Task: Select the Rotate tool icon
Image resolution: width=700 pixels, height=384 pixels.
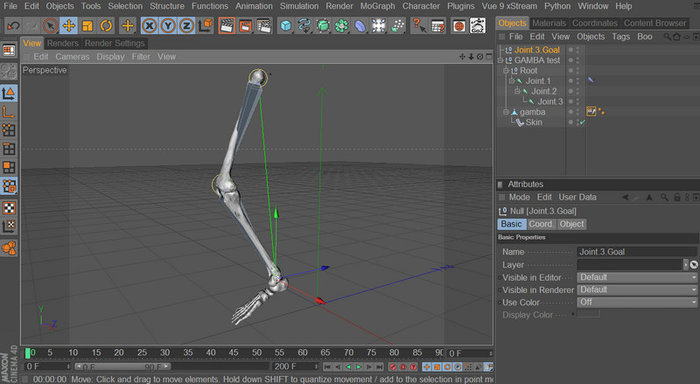Action: (x=106, y=25)
